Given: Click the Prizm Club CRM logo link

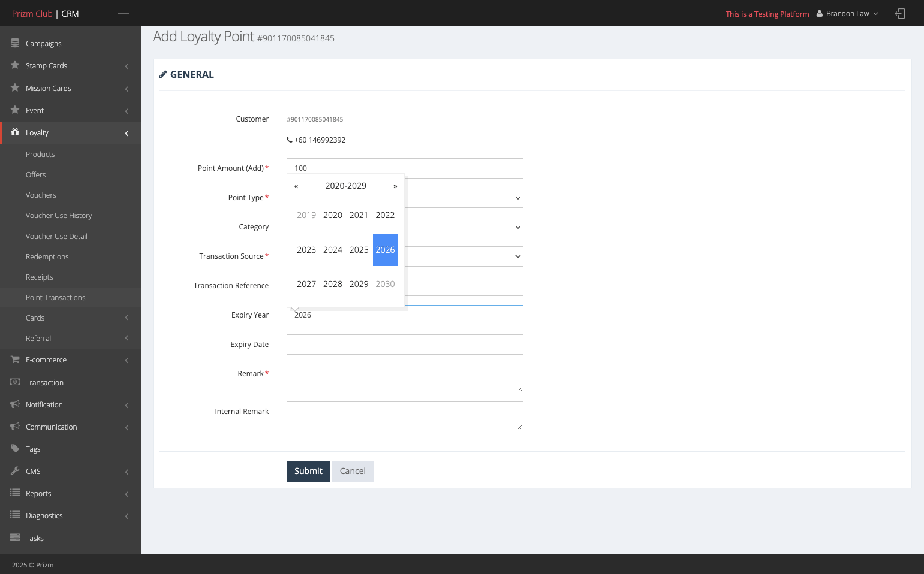Looking at the screenshot, I should coord(46,13).
